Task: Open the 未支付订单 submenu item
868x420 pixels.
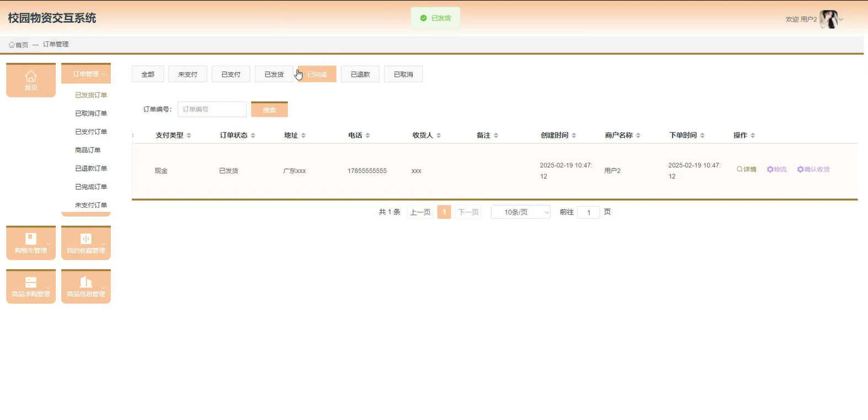Action: pyautogui.click(x=91, y=205)
